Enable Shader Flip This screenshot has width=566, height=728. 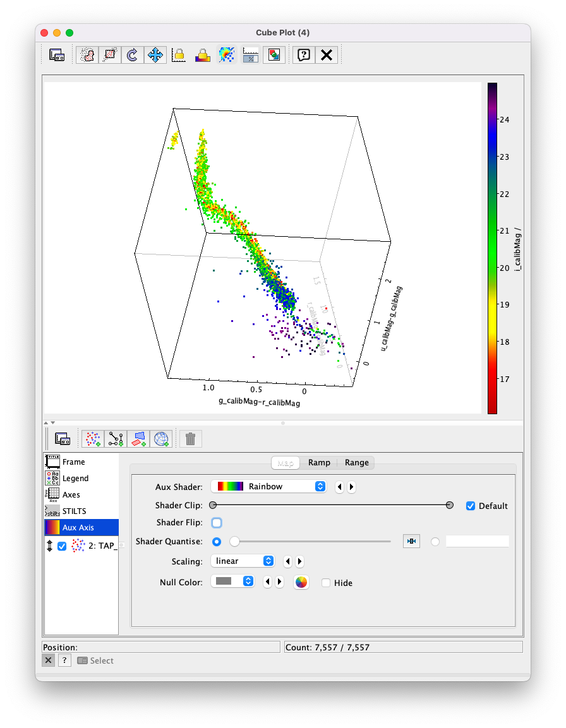tap(216, 523)
